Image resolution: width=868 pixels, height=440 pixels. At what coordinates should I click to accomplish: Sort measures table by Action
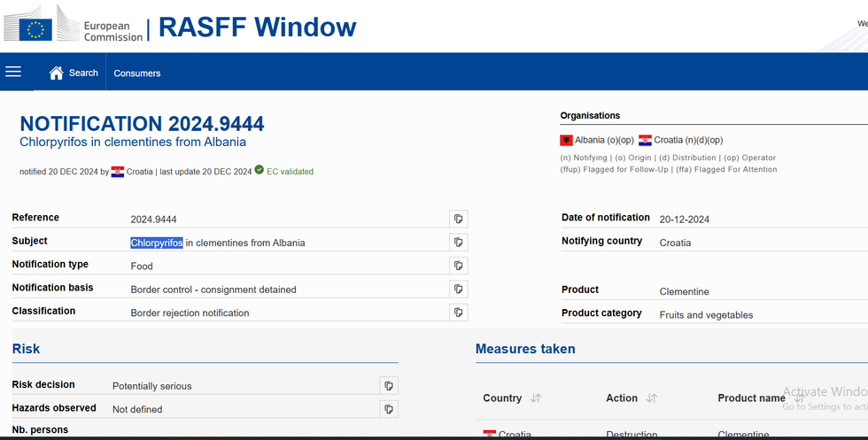(651, 398)
